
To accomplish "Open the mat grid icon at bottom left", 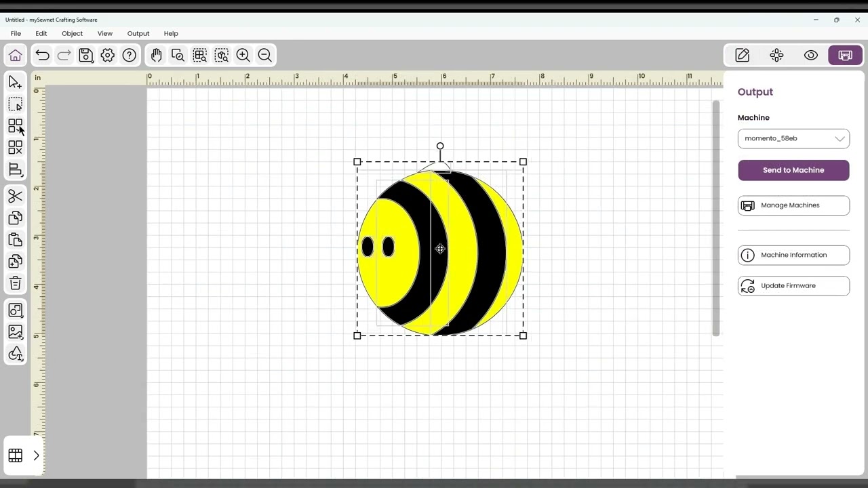I will (x=15, y=455).
